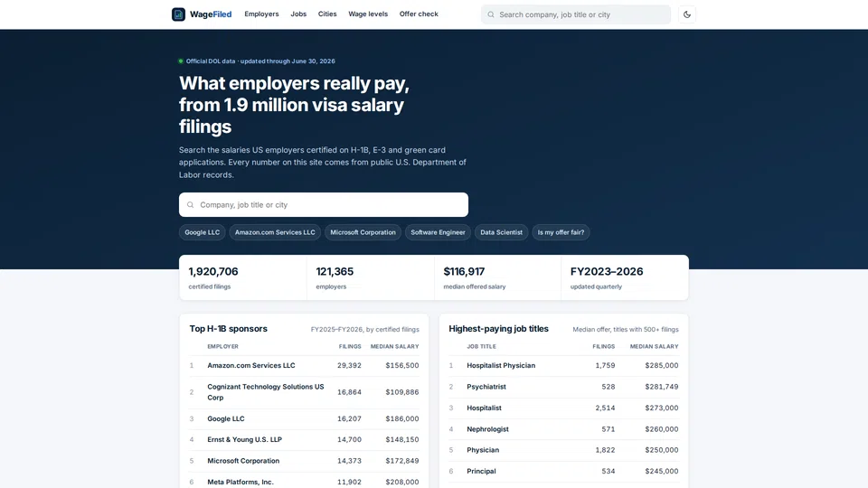
Task: Click the WageFiled logo icon
Action: (178, 14)
